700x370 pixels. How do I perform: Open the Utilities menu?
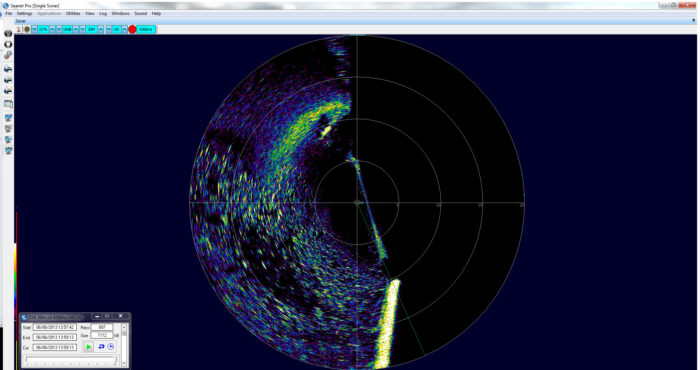[73, 13]
